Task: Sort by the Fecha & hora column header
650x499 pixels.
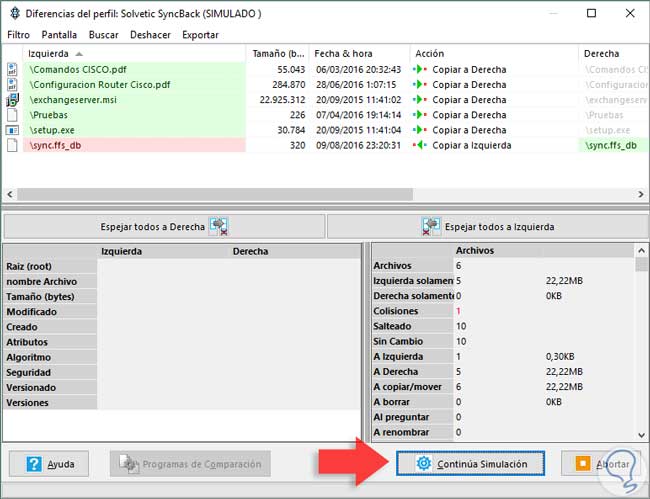Action: click(360, 53)
